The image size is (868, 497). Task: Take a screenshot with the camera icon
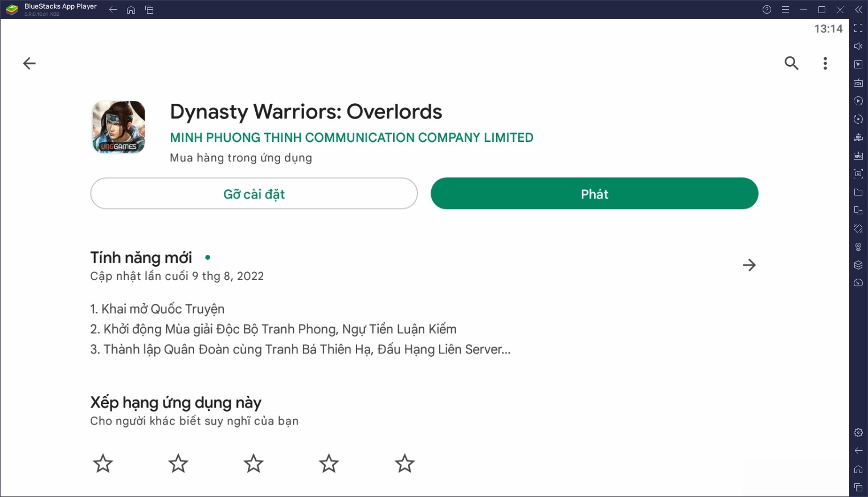pos(858,174)
